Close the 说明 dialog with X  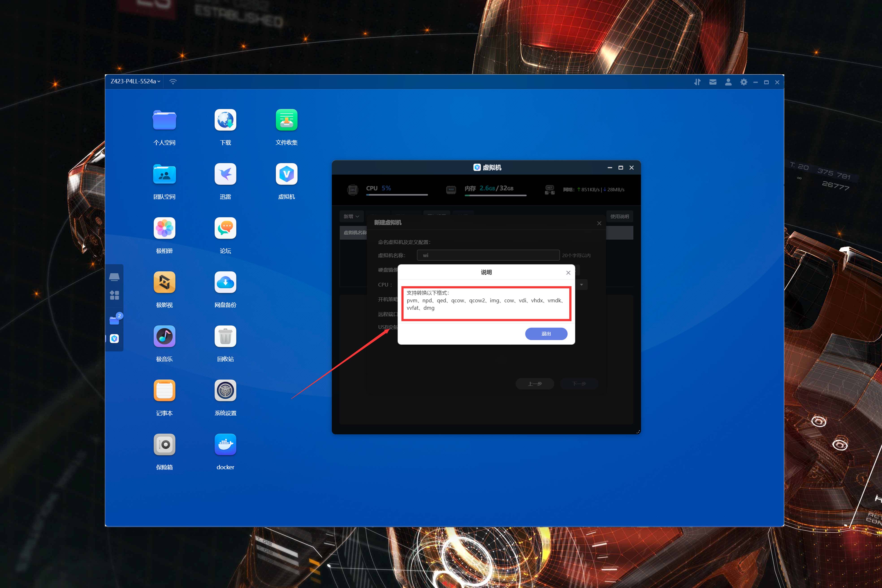[x=568, y=273]
